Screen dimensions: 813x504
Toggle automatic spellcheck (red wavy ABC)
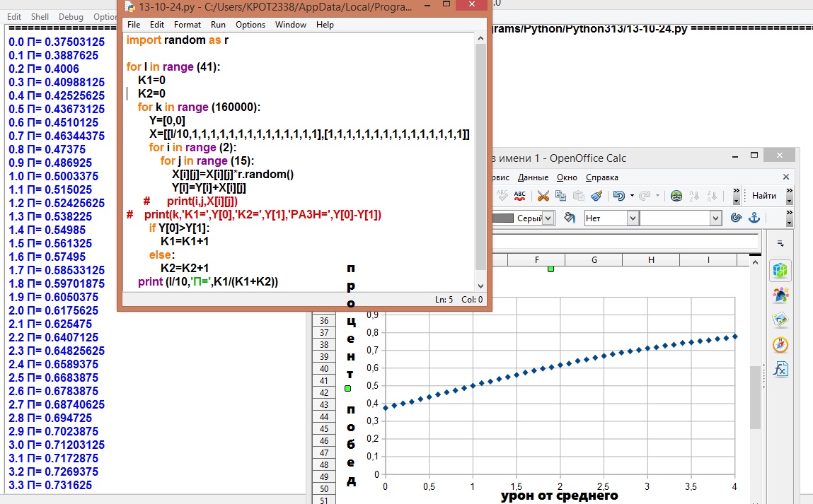(x=519, y=196)
